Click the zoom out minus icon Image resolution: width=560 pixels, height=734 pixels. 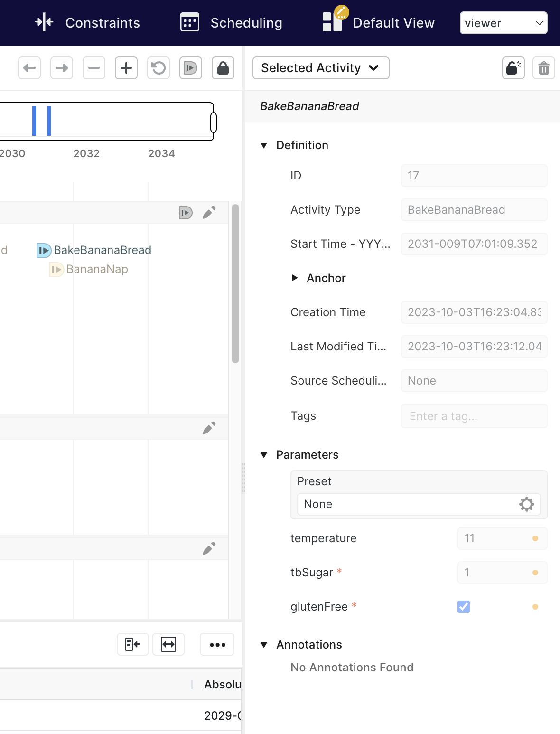pos(94,68)
